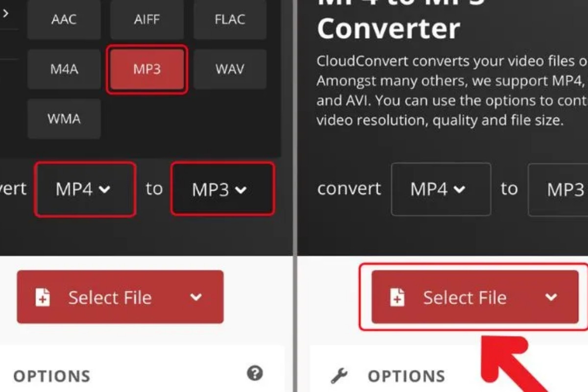Screen dimensions: 588x392
Task: Pick the FLAC output format
Action: (x=230, y=20)
